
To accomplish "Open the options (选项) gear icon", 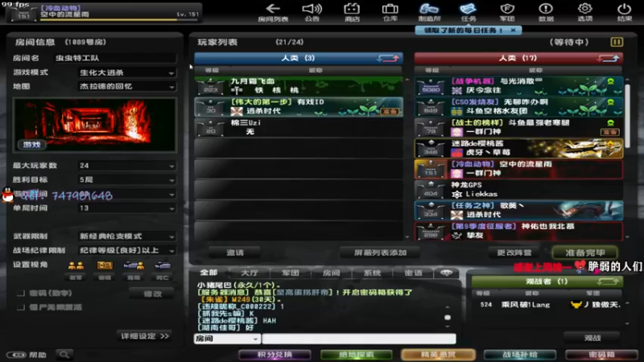I will pos(585,12).
